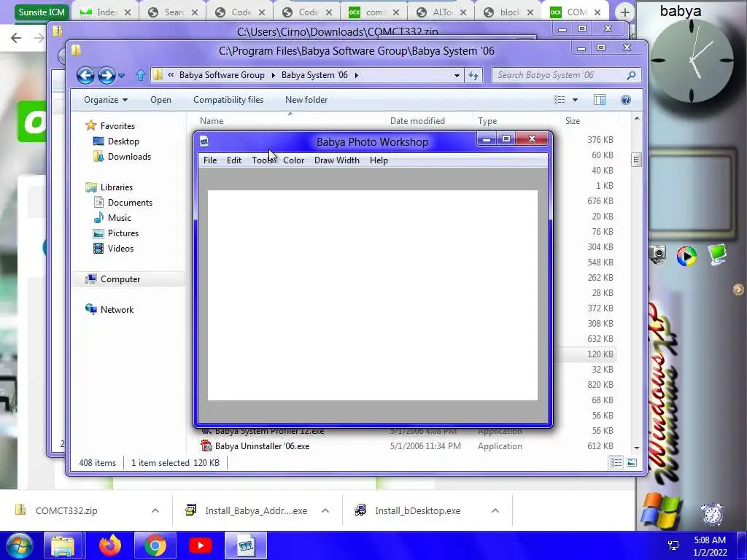Viewport: 747px width, 560px height.
Task: Open options for COMCT332.zip download
Action: (155, 510)
